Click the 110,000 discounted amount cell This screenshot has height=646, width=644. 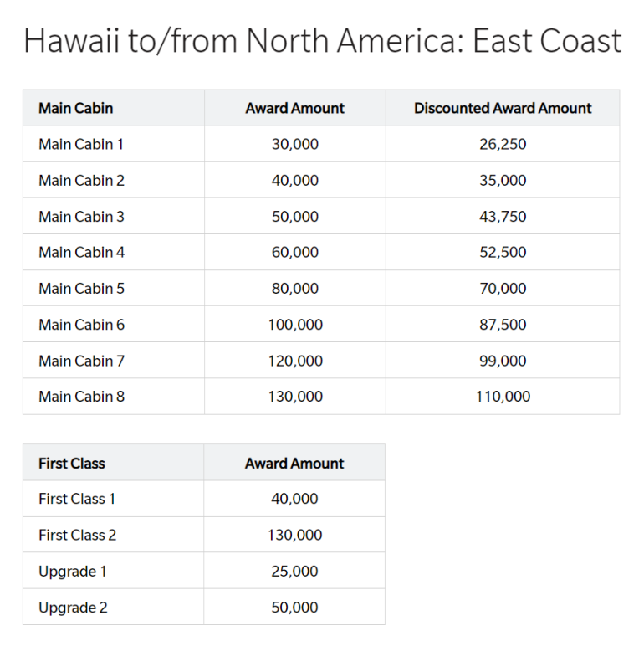(x=503, y=397)
